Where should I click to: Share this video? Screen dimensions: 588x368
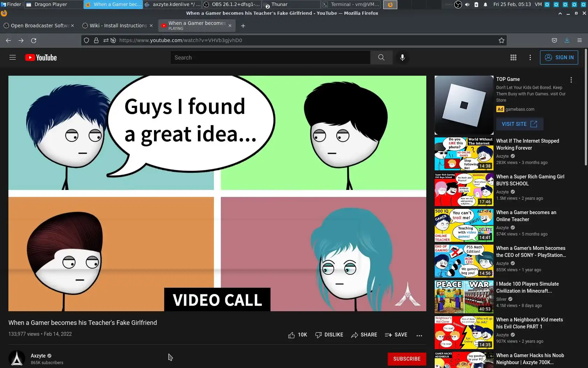click(x=364, y=335)
